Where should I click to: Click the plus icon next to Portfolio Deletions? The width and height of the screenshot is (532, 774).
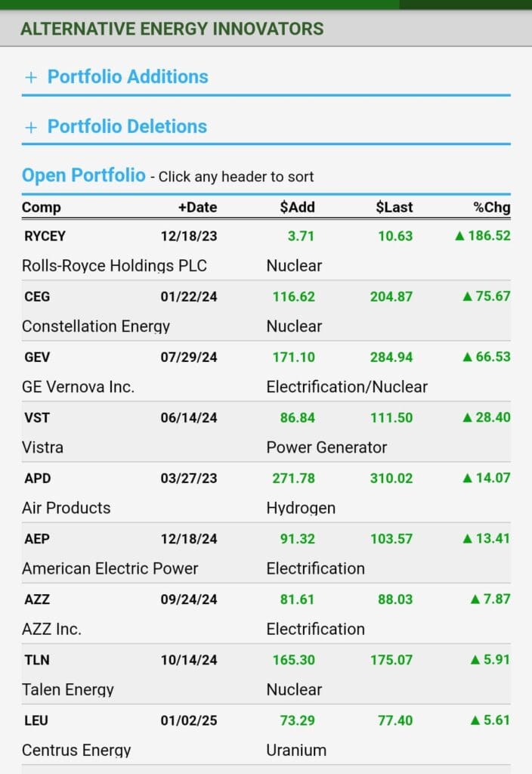[x=29, y=127]
